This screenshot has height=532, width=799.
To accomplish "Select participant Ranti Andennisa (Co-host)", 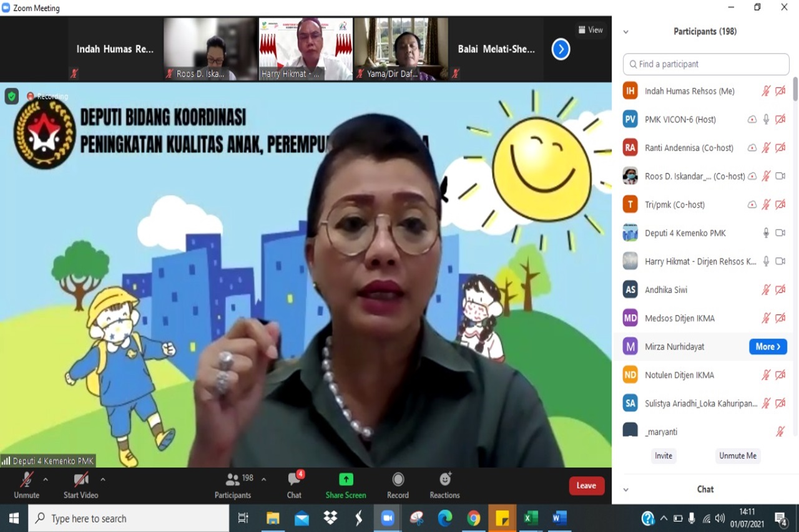I will coord(706,148).
